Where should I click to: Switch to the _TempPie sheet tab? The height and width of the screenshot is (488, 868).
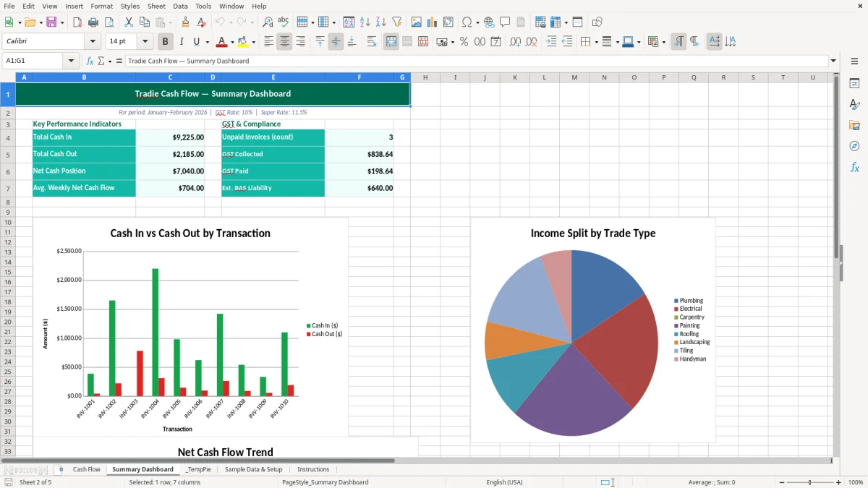[198, 469]
